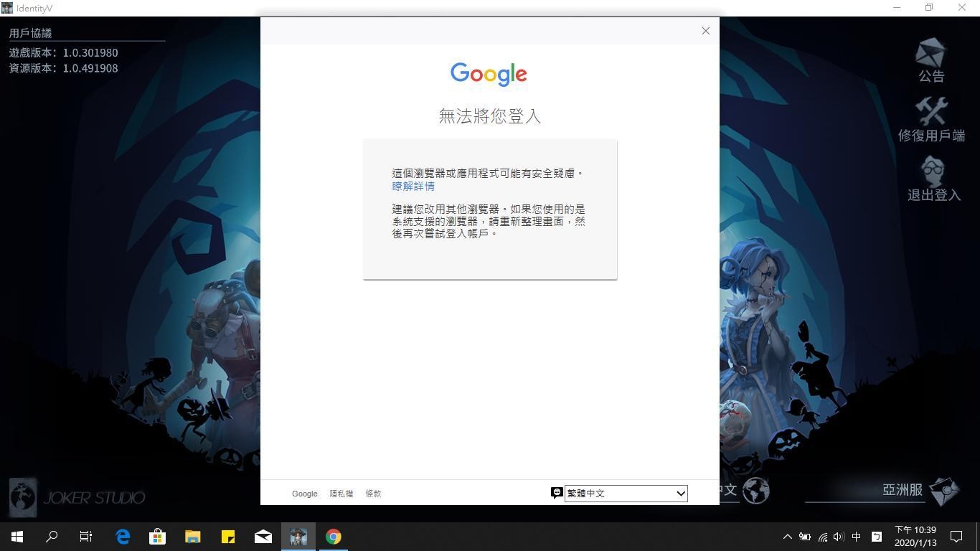Open Task View on taskbar
The image size is (980, 551).
point(86,537)
